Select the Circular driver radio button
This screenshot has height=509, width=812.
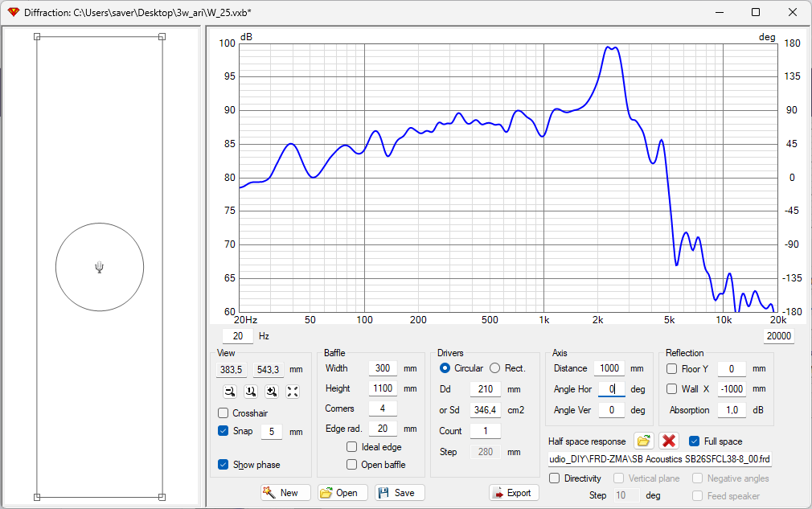coord(445,368)
